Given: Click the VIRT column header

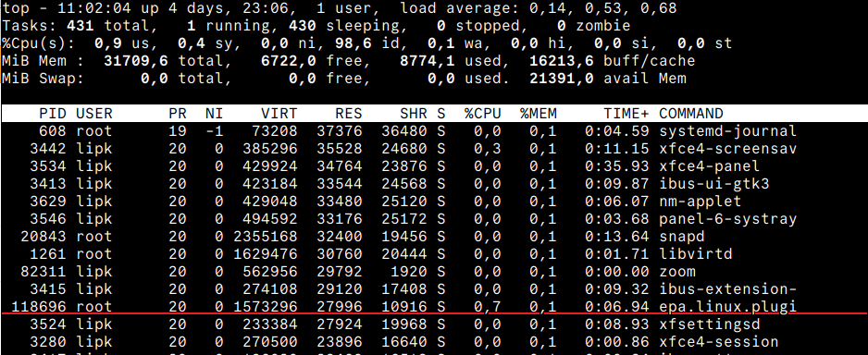Looking at the screenshot, I should [279, 114].
